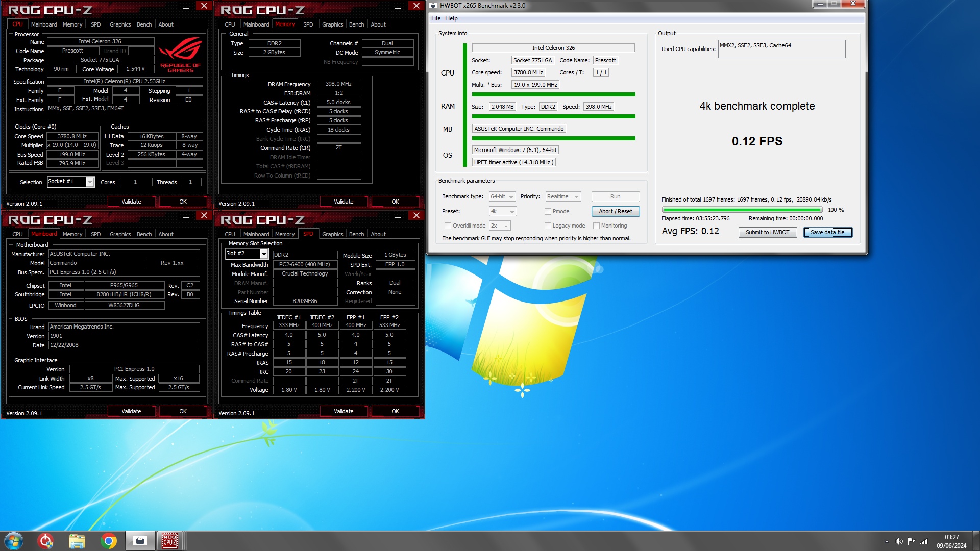This screenshot has height=551, width=980.
Task: Click the ASUSTeK Computer INC. Commando field
Action: pos(519,129)
